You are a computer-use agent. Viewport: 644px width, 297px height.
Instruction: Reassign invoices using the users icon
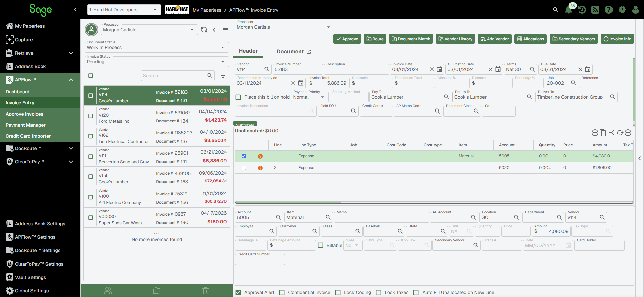pos(108,291)
